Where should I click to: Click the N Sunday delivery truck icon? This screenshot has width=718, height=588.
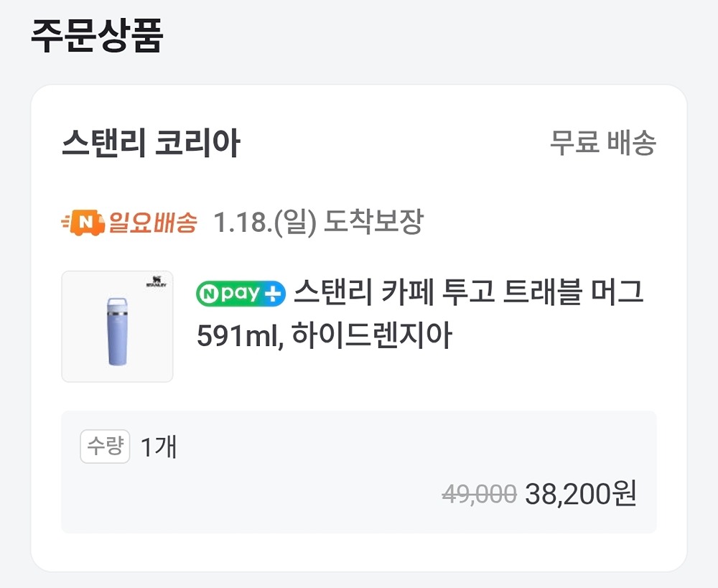tap(83, 223)
